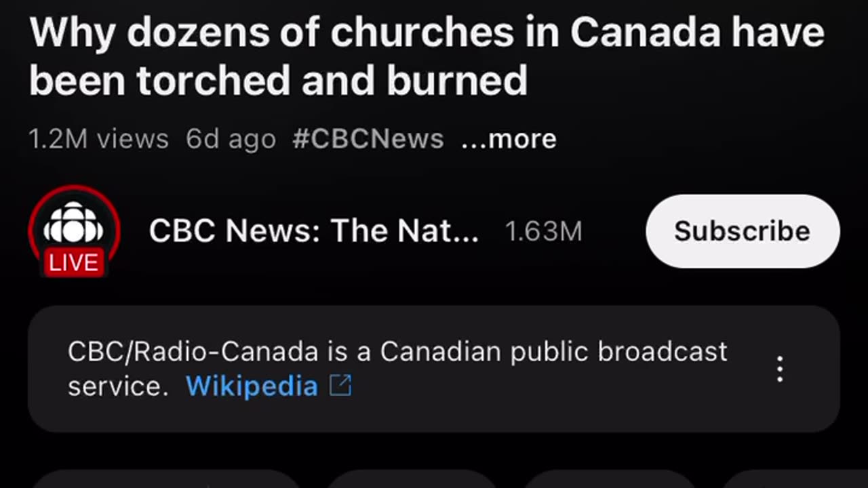Open the external link icon beside Wikipedia
Image resolution: width=868 pixels, height=488 pixels.
[340, 386]
